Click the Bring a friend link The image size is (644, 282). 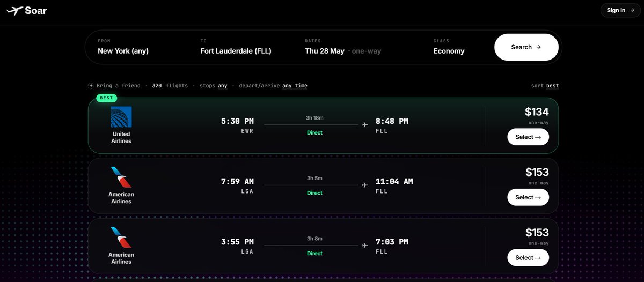coord(119,86)
